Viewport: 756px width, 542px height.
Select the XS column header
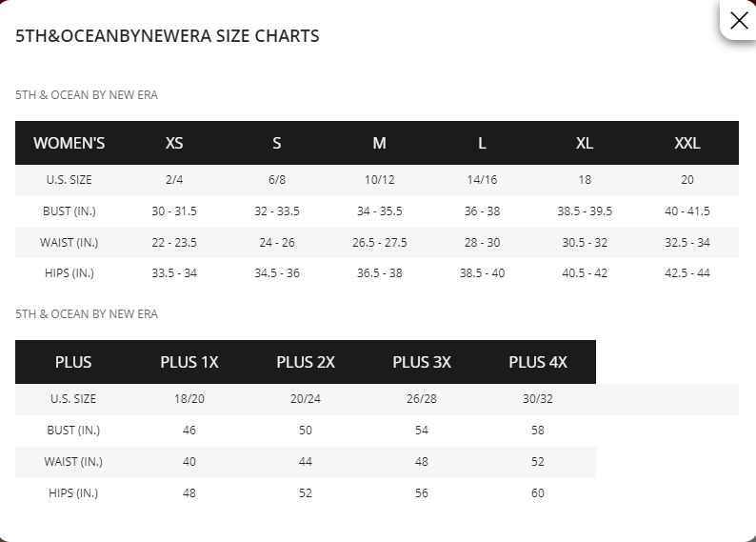pyautogui.click(x=174, y=143)
